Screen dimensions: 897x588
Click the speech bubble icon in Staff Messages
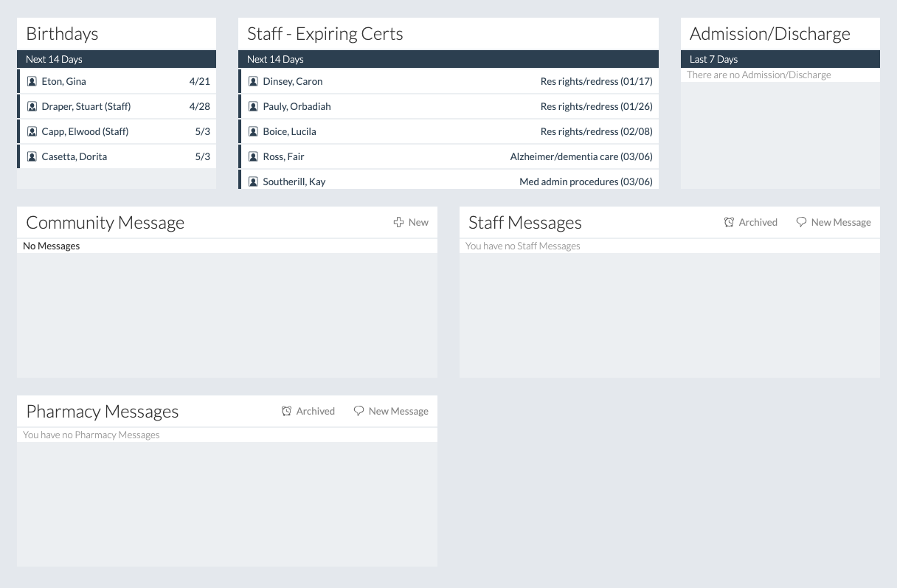point(801,222)
